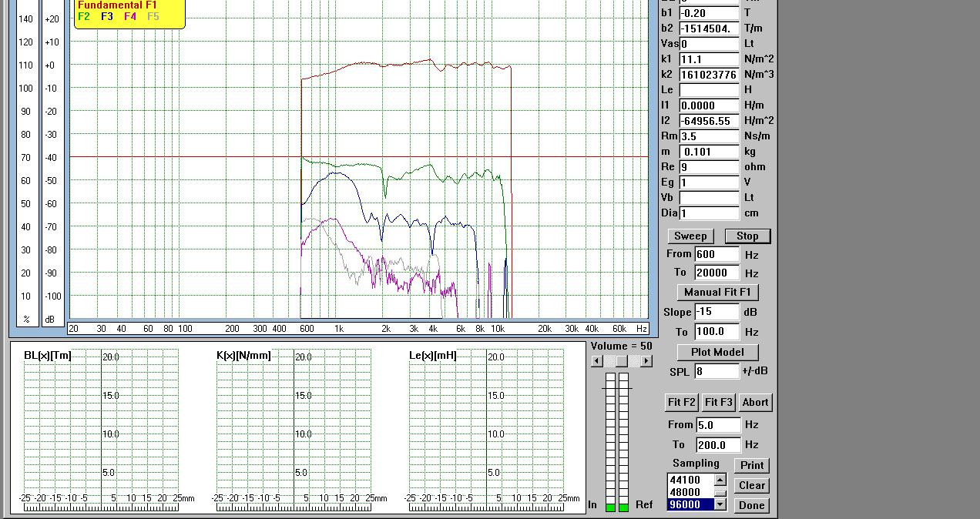Click the k2 input field
The width and height of the screenshot is (980, 519).
click(709, 75)
